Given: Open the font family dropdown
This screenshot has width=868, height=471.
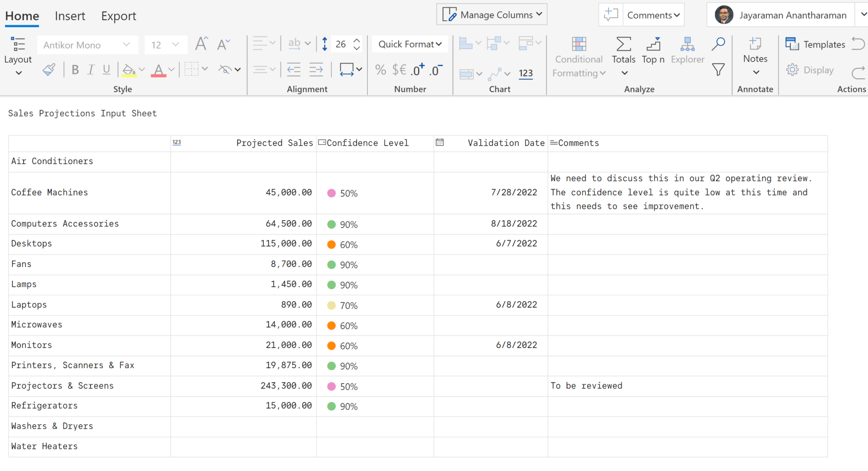Looking at the screenshot, I should point(87,44).
